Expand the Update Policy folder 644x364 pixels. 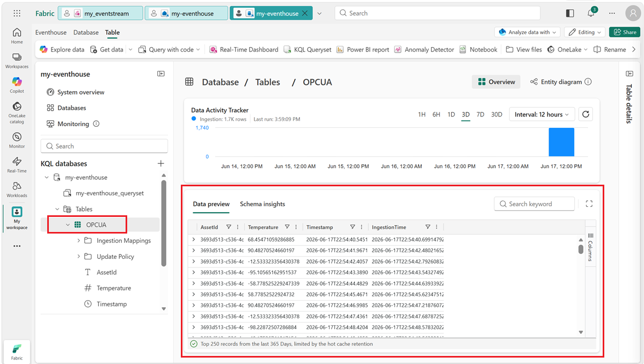(78, 257)
